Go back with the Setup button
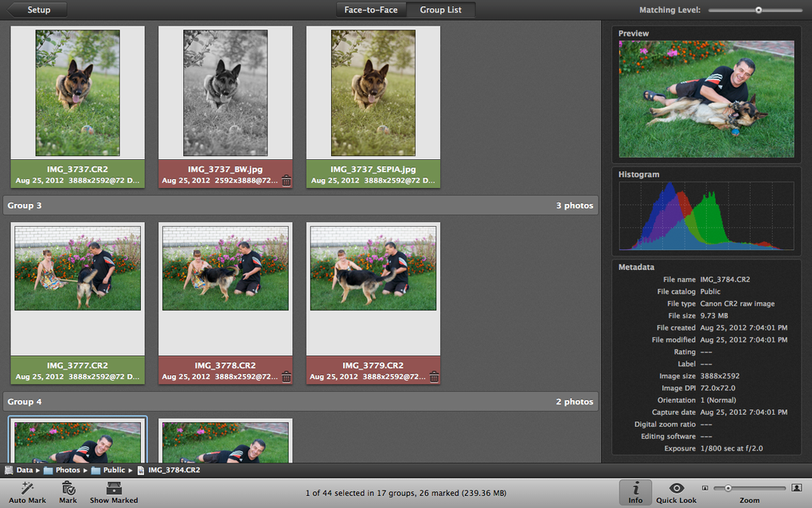 (37, 10)
